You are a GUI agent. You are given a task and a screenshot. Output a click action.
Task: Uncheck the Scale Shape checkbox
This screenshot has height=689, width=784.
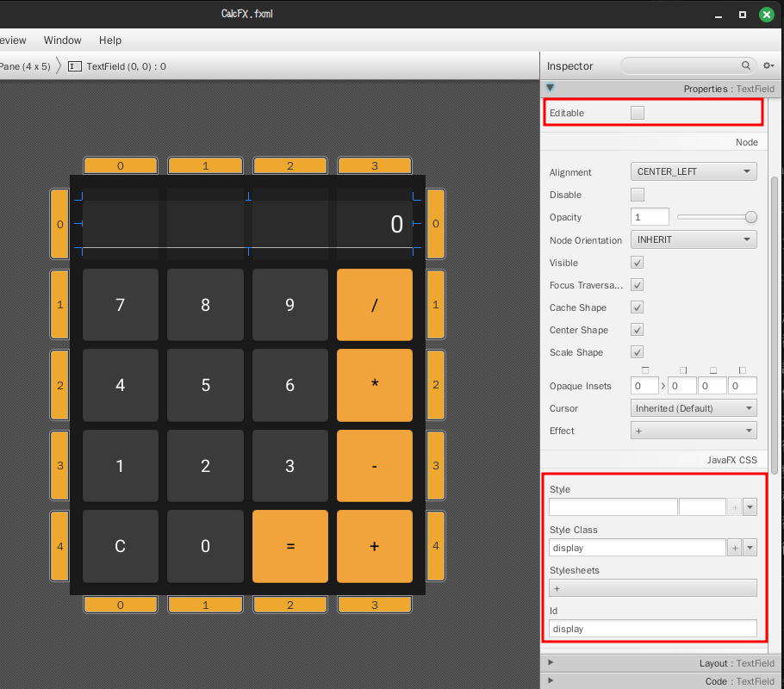coord(637,352)
